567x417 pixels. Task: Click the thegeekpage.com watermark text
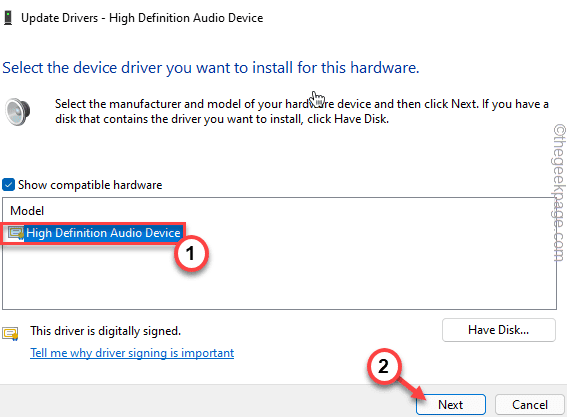coord(559,193)
